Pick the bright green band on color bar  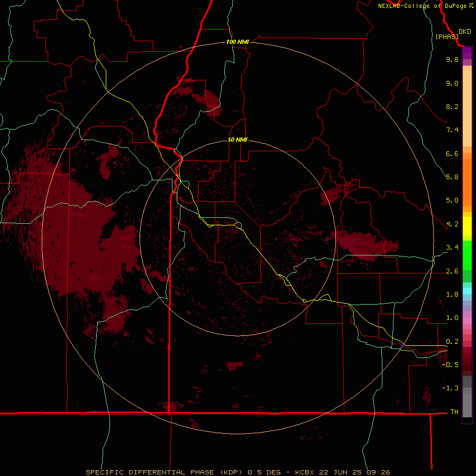pos(467,255)
